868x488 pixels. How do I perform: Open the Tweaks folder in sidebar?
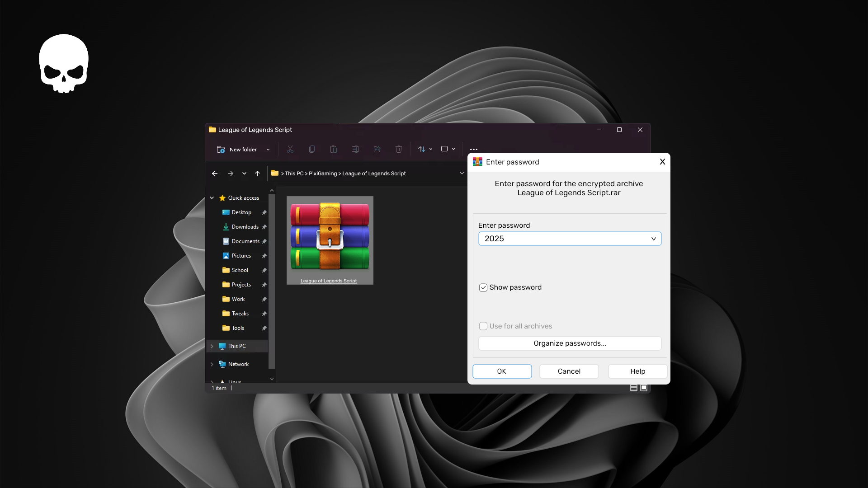(236, 314)
